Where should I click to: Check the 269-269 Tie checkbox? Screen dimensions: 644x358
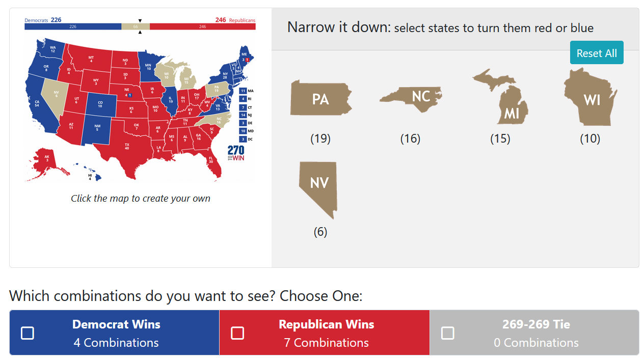tap(447, 333)
